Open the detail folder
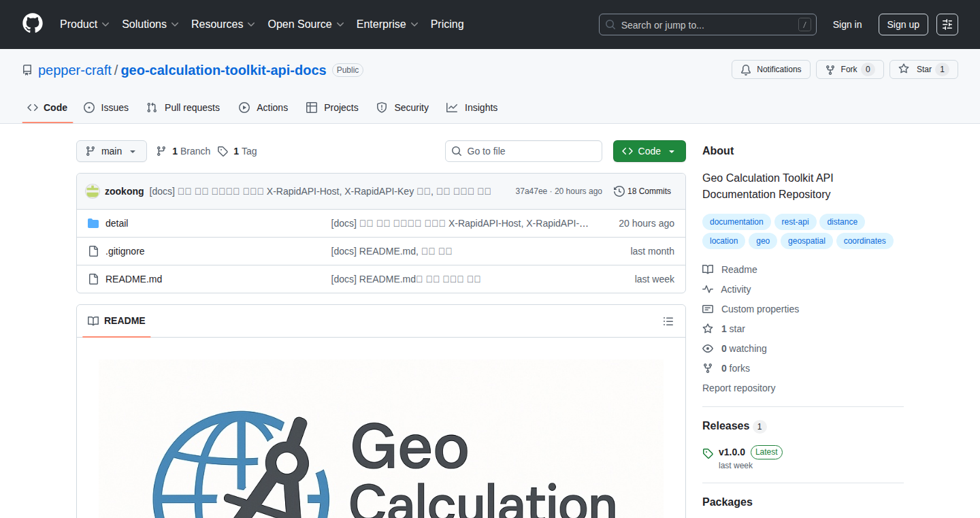The width and height of the screenshot is (980, 518). click(117, 223)
